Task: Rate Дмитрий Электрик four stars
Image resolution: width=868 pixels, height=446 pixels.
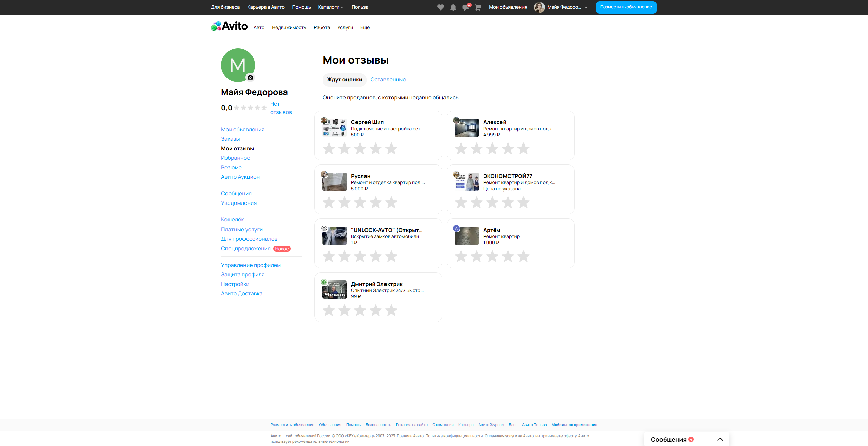Action: click(375, 310)
